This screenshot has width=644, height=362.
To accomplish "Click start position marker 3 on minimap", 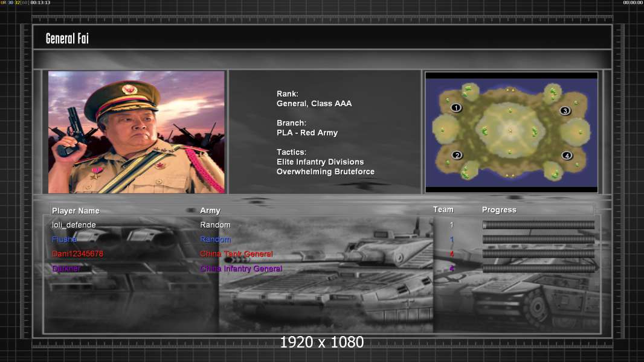I will (565, 110).
